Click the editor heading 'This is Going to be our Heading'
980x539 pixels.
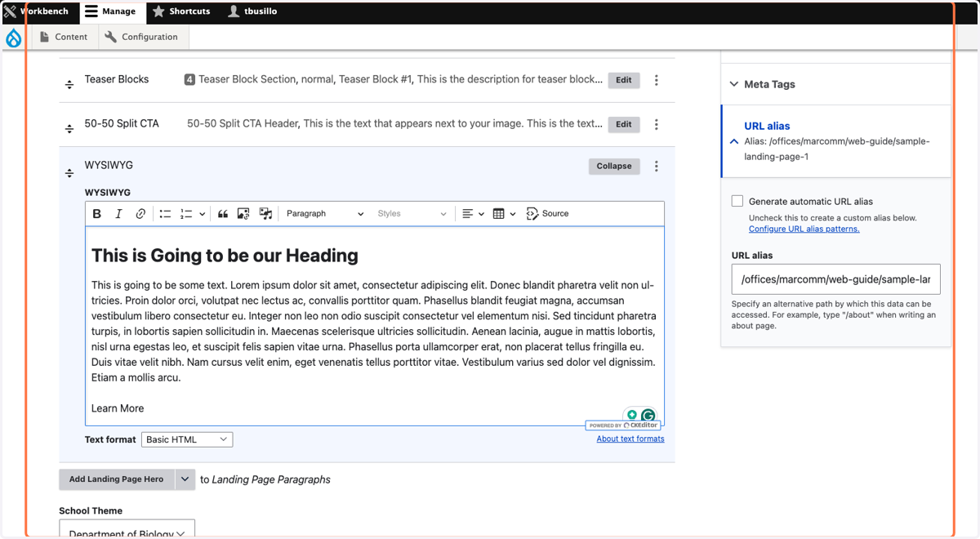point(225,256)
